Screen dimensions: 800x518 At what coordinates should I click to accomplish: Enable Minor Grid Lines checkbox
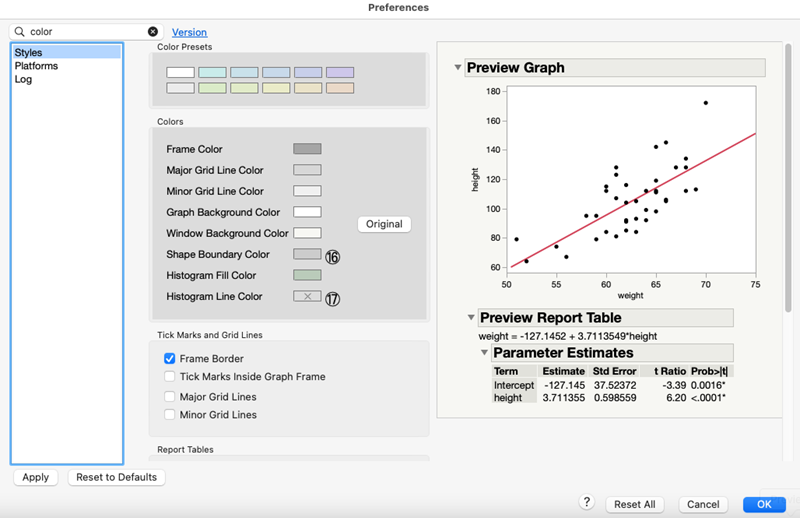(170, 415)
